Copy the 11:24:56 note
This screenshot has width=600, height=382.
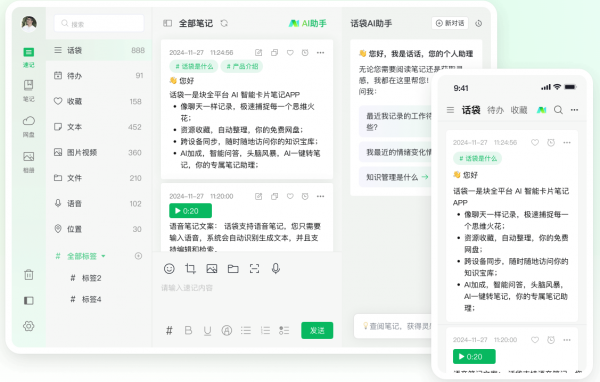[274, 52]
